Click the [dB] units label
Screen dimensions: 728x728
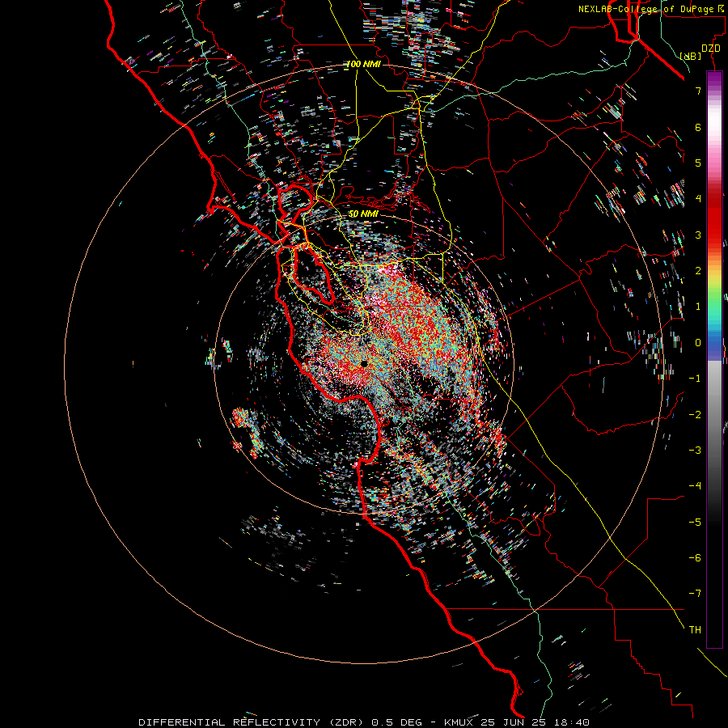pos(691,56)
